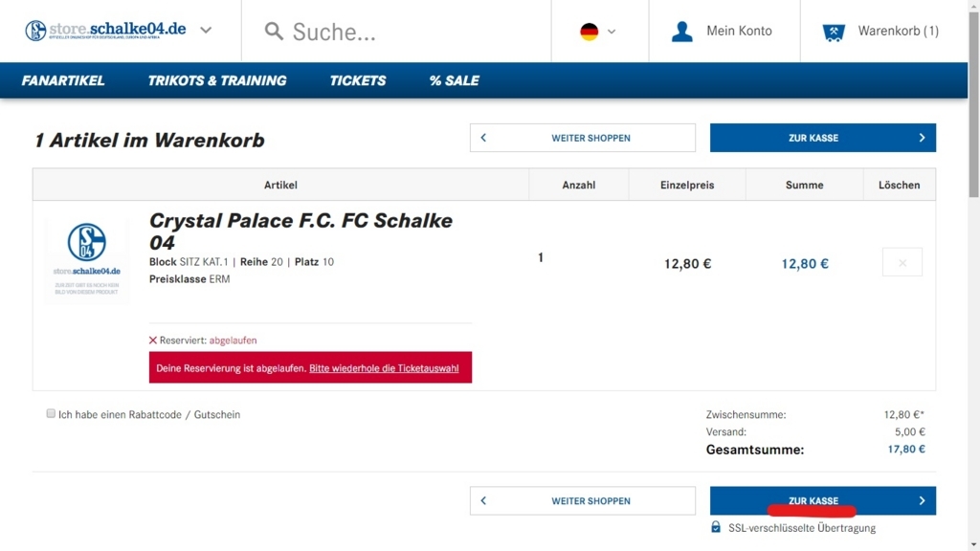Follow the Bitte wiederhole die Ticketauswahl link

384,368
